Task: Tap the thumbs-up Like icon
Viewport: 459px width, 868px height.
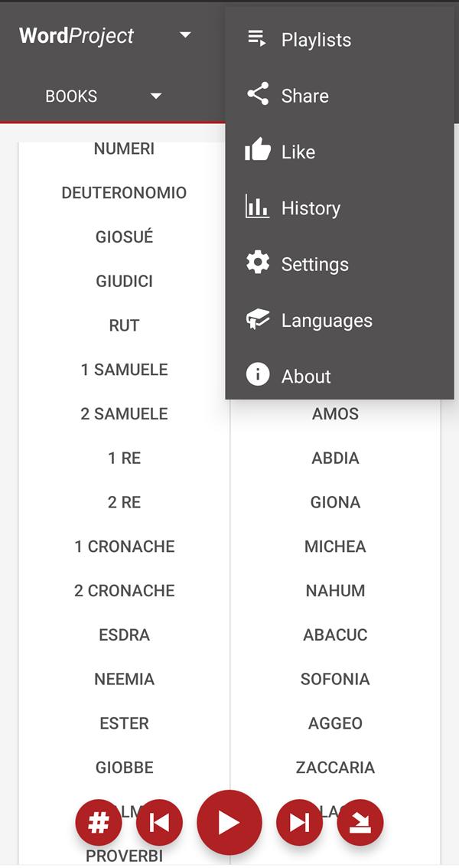Action: click(x=257, y=151)
